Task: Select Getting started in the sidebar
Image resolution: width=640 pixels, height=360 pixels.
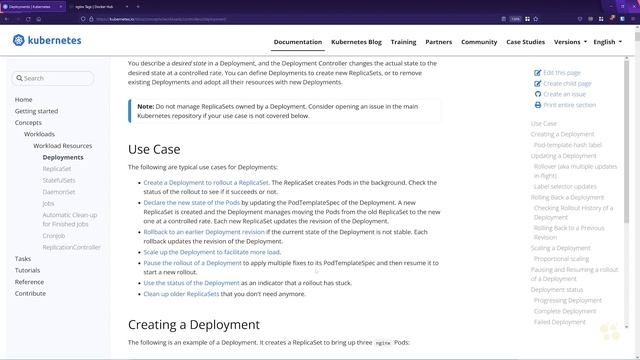Action: pos(36,111)
